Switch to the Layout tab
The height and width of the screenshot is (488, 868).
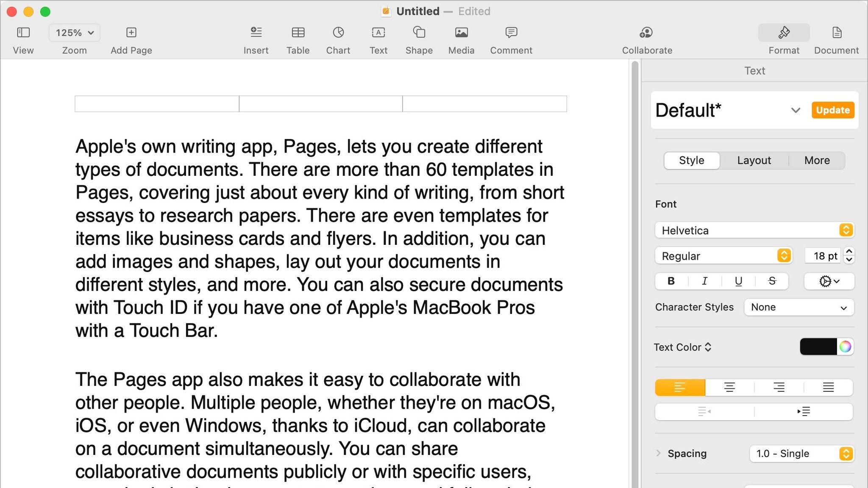tap(754, 160)
